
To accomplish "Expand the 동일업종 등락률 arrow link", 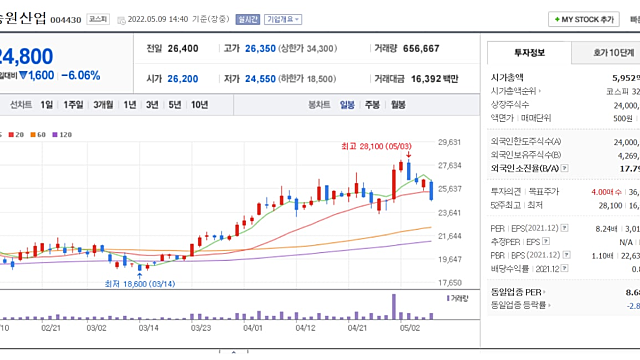I will click(549, 305).
